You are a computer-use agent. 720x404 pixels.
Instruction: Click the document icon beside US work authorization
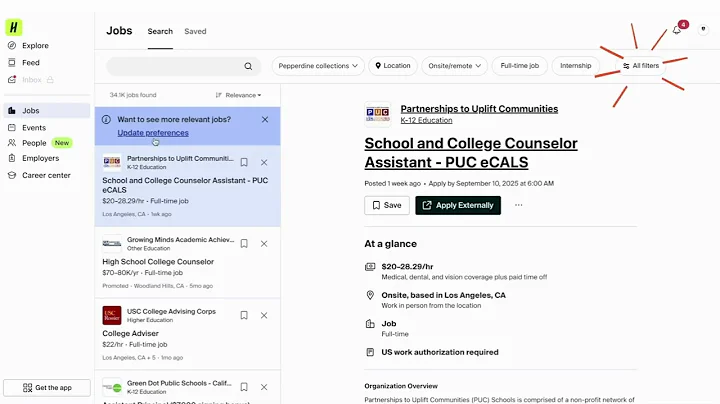(370, 352)
